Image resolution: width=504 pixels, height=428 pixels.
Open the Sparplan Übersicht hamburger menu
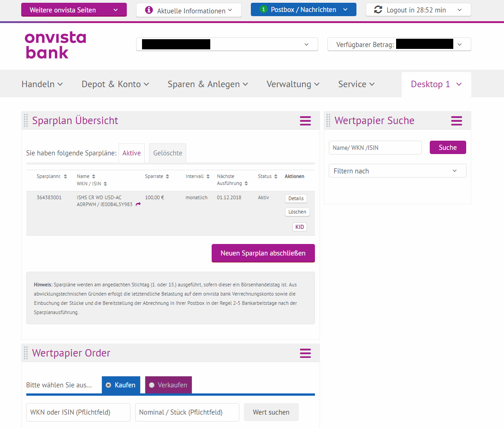click(x=305, y=121)
